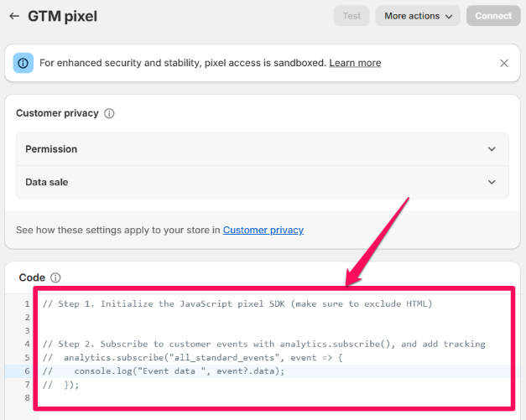Click empty code line 2 in editor

click(x=275, y=317)
